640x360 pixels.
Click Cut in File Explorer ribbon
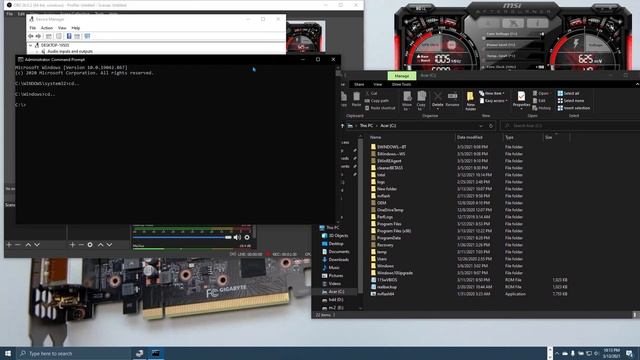point(371,93)
